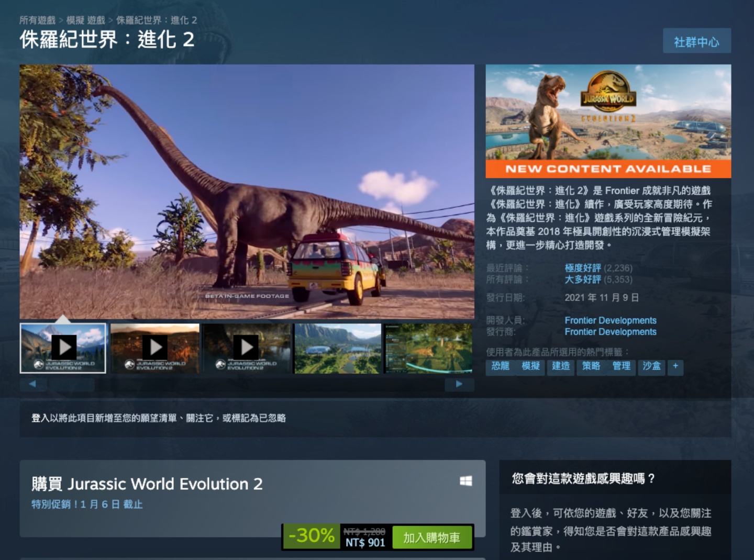Select the 建造 tag
This screenshot has height=560, width=754.
click(561, 366)
